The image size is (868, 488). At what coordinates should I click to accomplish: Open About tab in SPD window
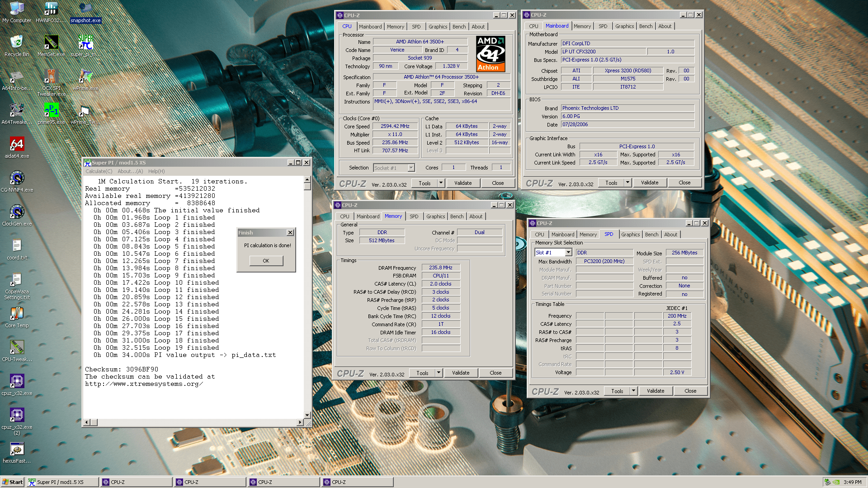[670, 235]
